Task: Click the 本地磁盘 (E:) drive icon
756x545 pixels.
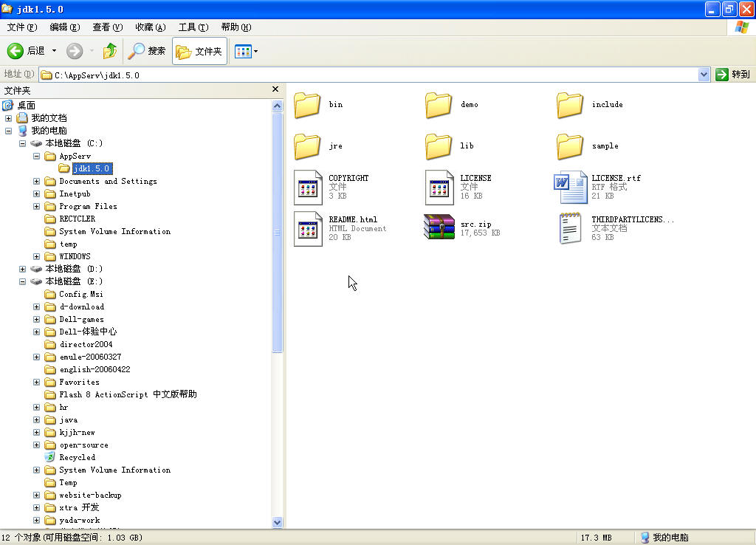Action: click(36, 281)
